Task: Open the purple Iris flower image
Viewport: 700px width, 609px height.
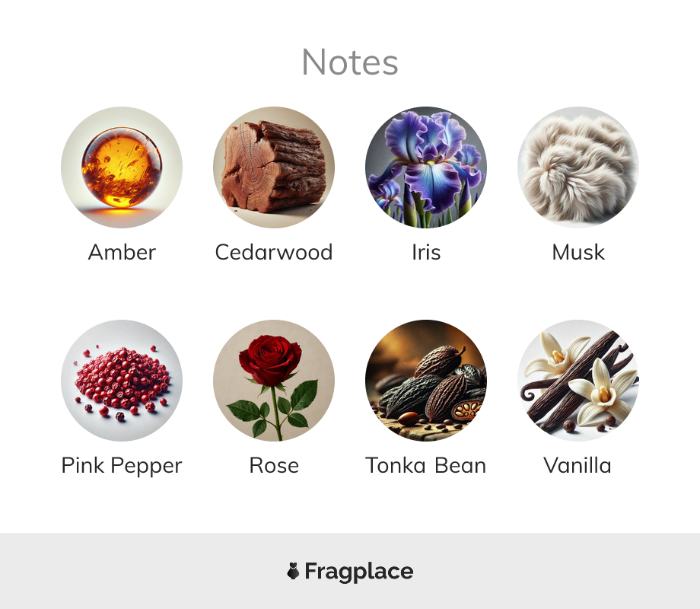Action: [426, 167]
